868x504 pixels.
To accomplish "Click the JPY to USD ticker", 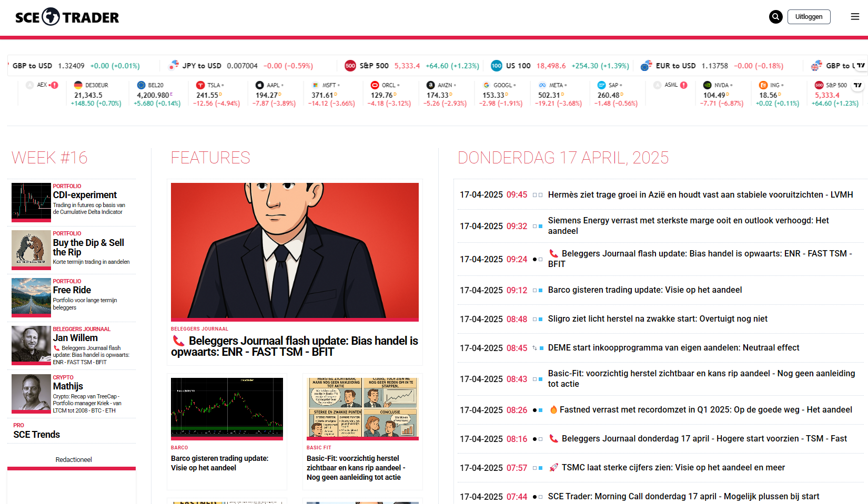I will 241,66.
